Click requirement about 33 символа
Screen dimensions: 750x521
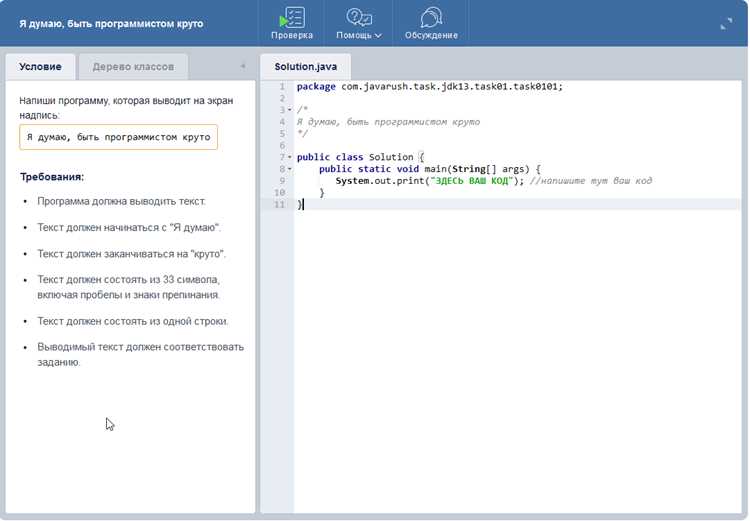click(x=129, y=287)
